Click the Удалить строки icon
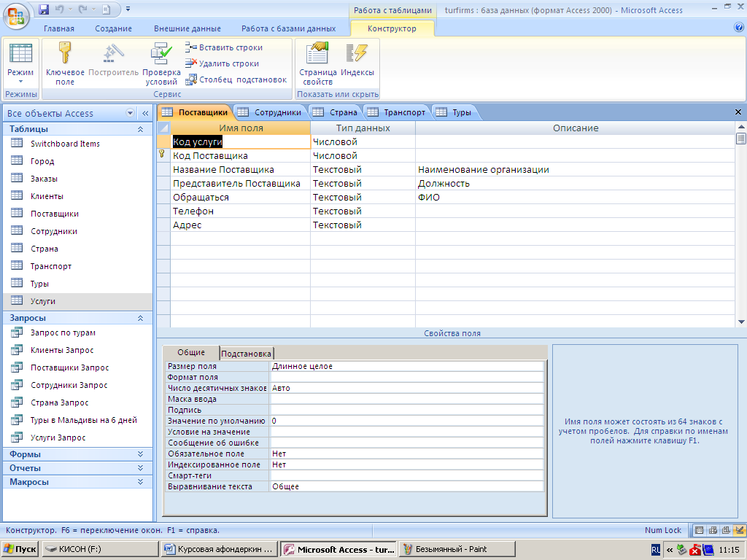Image resolution: width=747 pixels, height=560 pixels. pyautogui.click(x=191, y=63)
